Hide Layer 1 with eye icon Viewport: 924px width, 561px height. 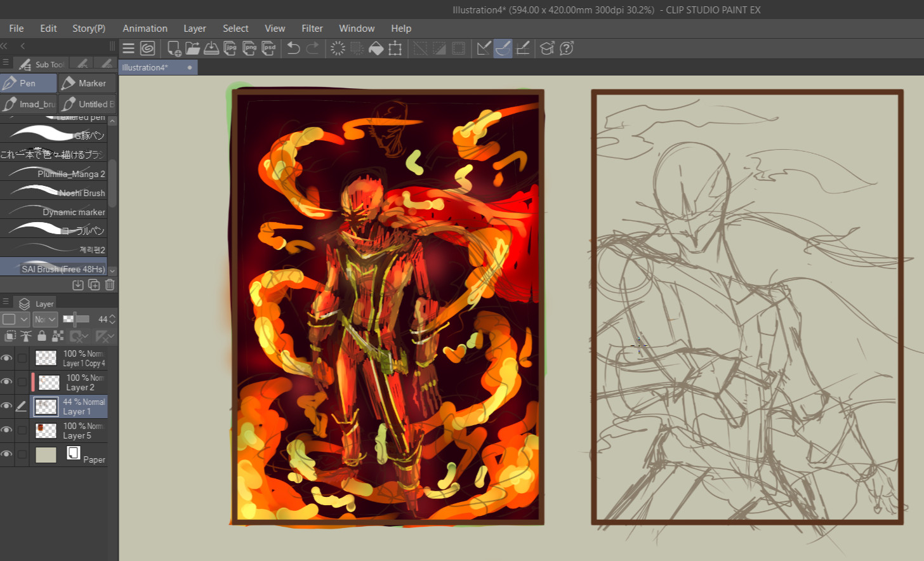(x=6, y=406)
